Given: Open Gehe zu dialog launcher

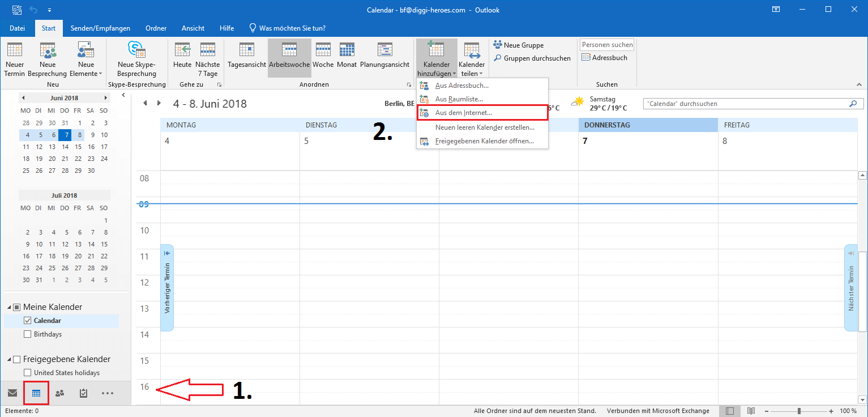Looking at the screenshot, I should [x=219, y=85].
